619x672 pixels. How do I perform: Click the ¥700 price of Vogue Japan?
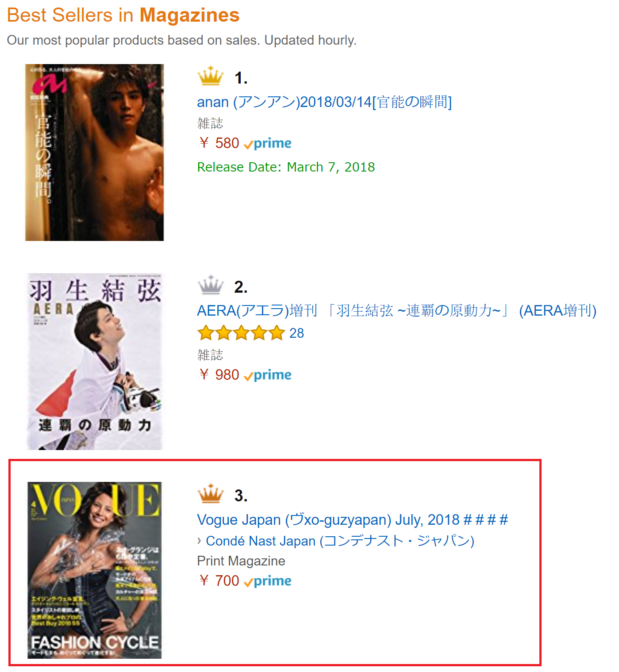pyautogui.click(x=219, y=581)
